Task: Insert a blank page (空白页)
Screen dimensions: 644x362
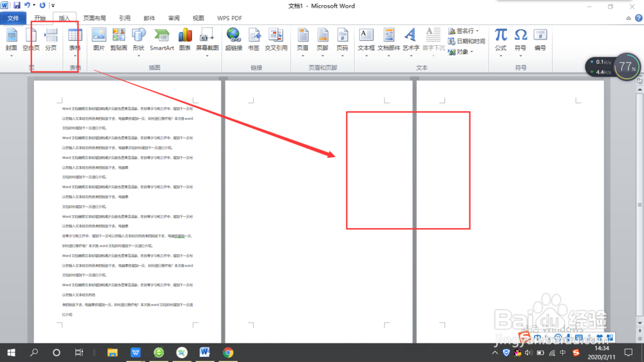Action: point(31,41)
